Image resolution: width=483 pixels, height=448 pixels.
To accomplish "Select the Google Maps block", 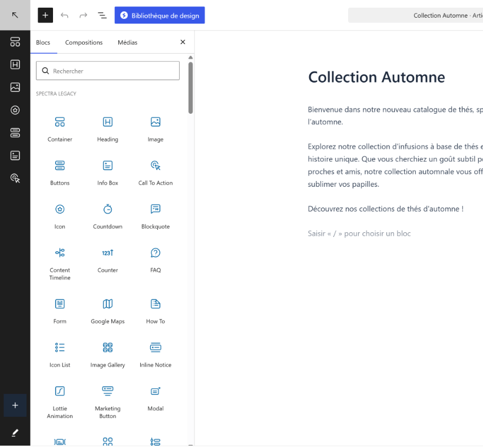I will click(108, 311).
